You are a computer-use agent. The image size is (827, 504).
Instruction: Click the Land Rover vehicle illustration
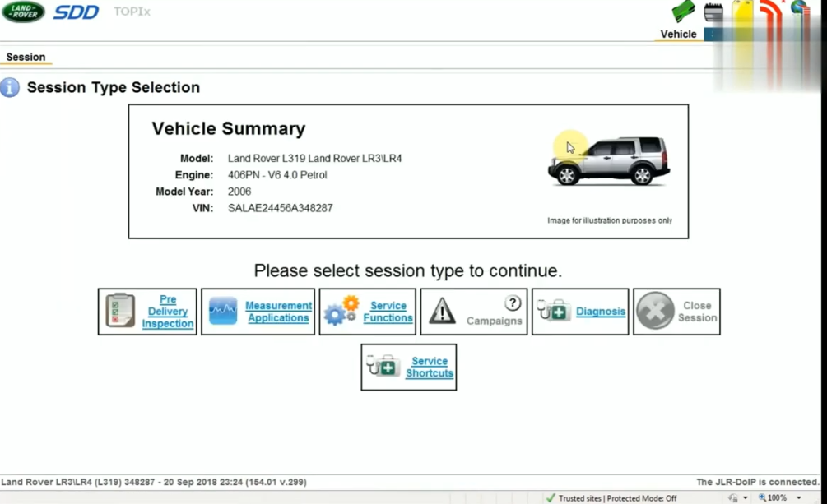[609, 160]
